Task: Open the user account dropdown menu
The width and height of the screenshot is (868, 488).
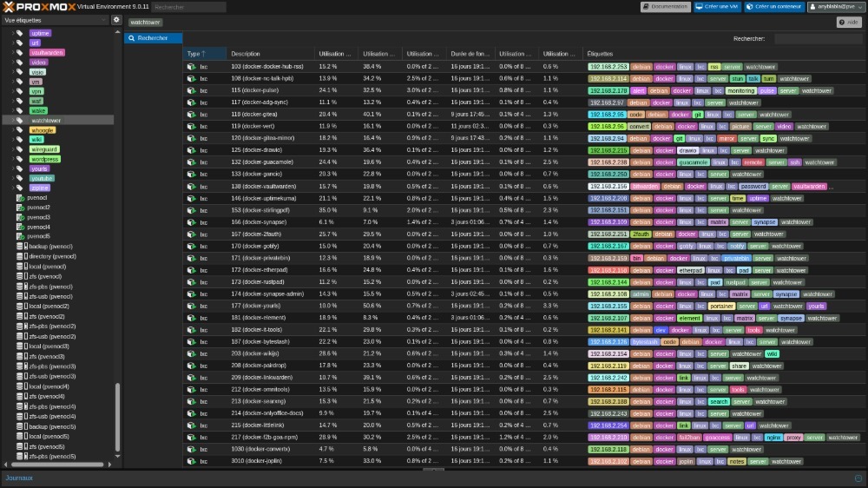Action: pos(835,7)
